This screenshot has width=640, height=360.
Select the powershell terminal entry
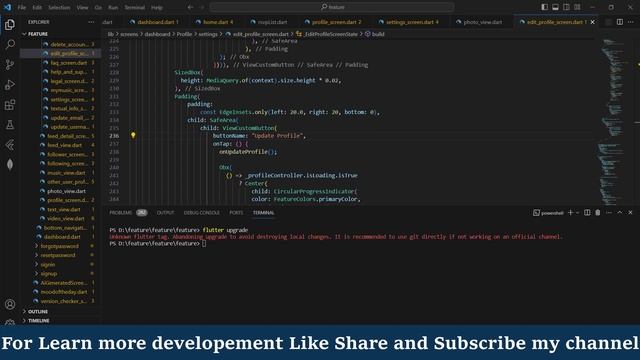click(548, 213)
